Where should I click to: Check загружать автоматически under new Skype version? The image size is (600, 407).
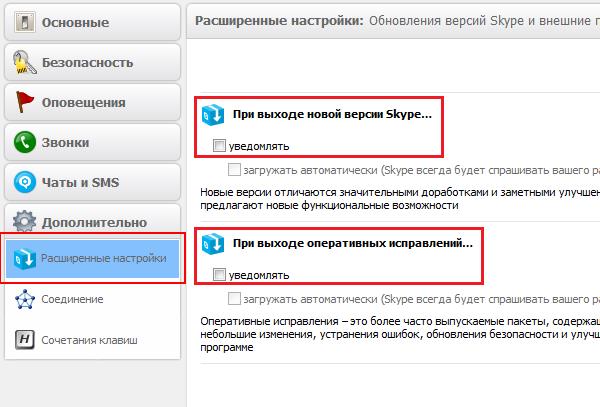point(234,170)
